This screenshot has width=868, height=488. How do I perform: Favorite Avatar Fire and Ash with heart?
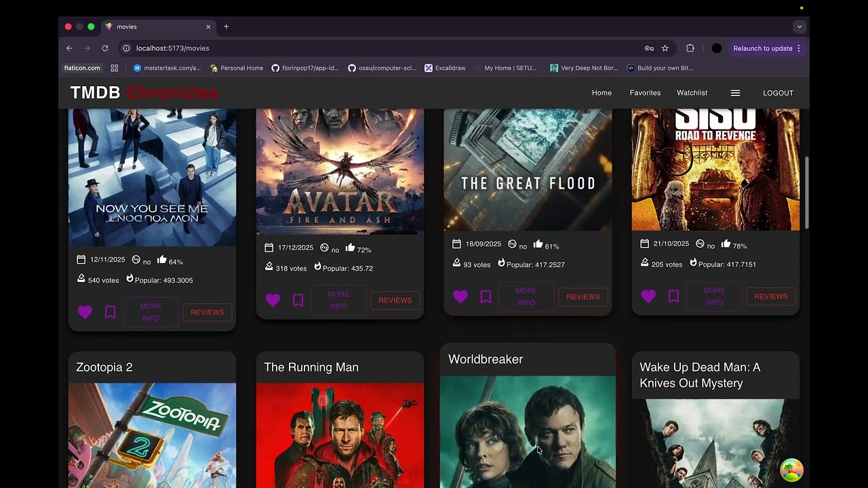273,300
